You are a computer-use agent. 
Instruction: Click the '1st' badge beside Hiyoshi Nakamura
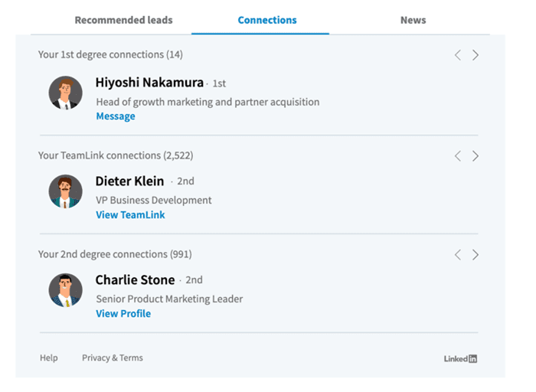[219, 83]
